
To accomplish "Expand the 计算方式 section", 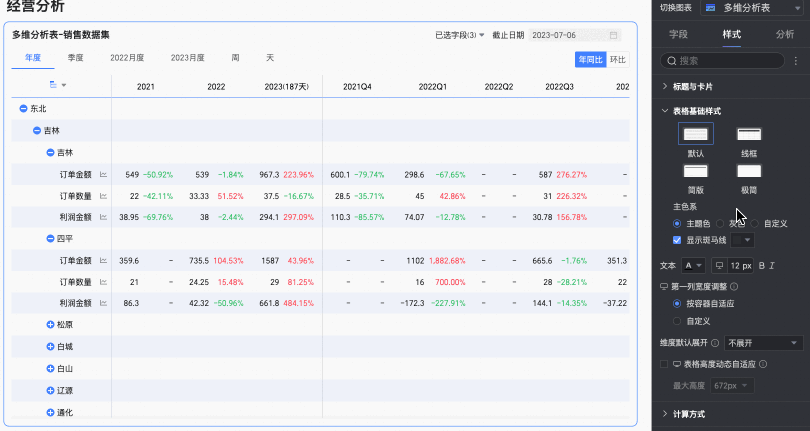I will tap(666, 414).
